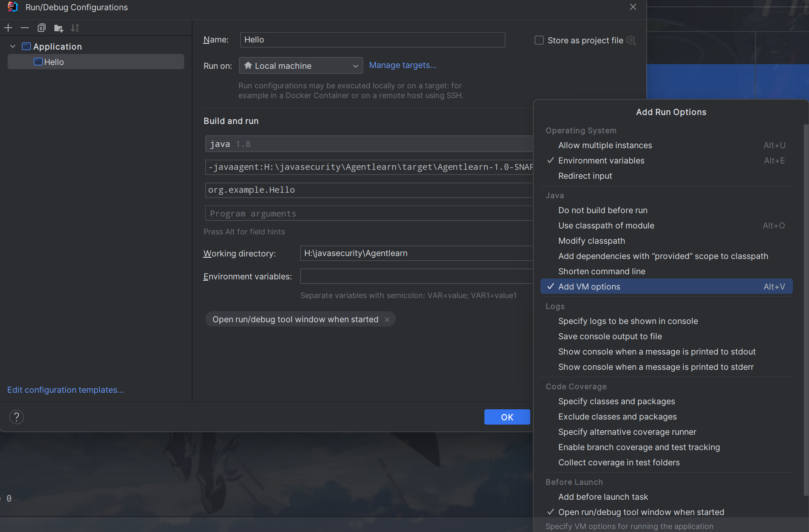Enable the Store as project file checkbox
The width and height of the screenshot is (809, 532).
coord(539,40)
